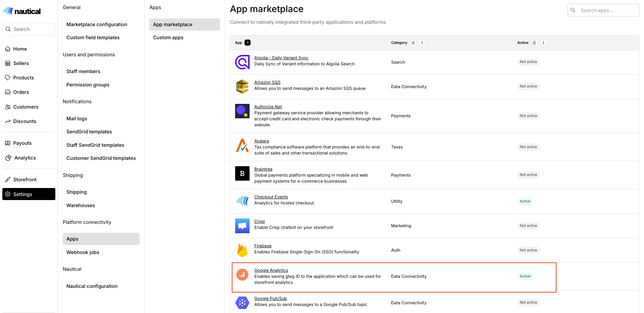Open Customer SendGrid templates

[x=101, y=158]
